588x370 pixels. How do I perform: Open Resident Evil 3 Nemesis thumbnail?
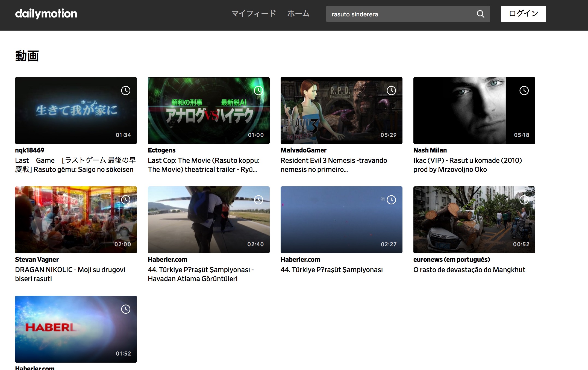point(342,110)
